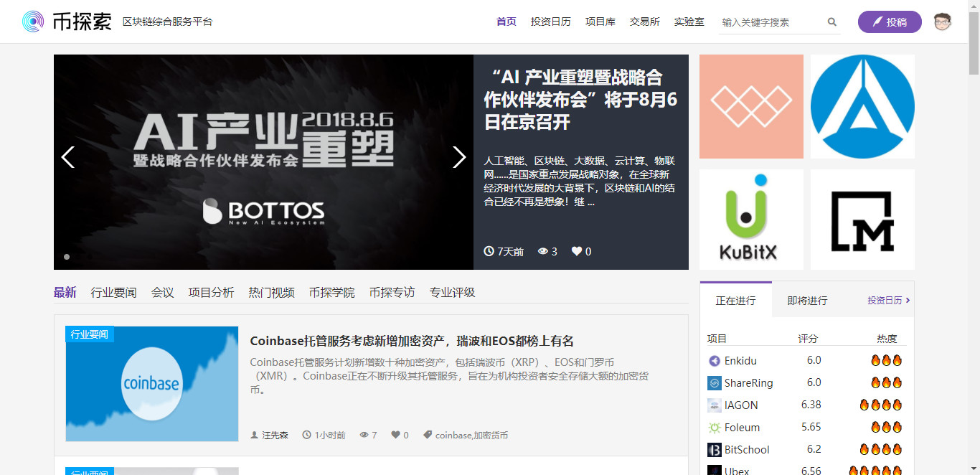Select the 币探学院 category tab
The image size is (980, 475).
(332, 292)
